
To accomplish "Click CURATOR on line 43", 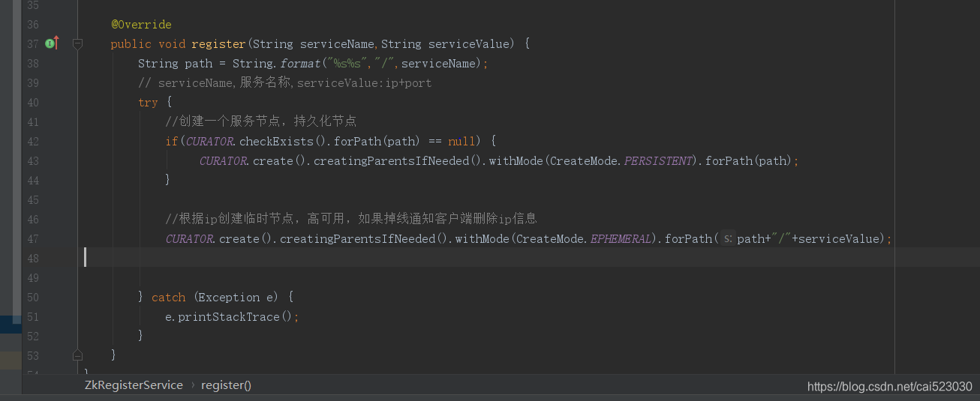I will (x=224, y=161).
